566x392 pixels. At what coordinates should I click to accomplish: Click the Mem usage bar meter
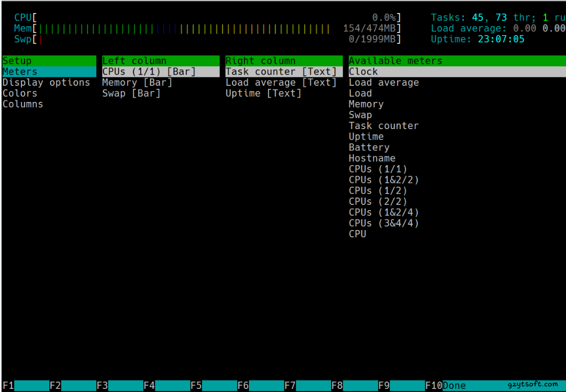(x=208, y=29)
